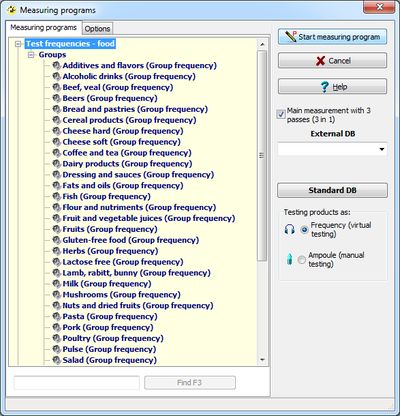Click the Standard DB button
This screenshot has height=416, width=400.
332,190
